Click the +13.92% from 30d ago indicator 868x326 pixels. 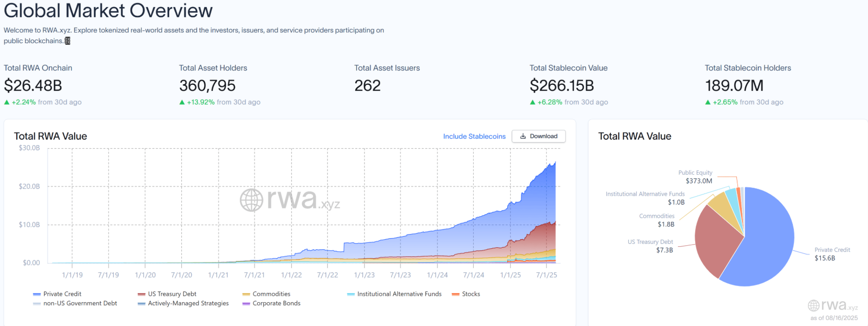(220, 102)
